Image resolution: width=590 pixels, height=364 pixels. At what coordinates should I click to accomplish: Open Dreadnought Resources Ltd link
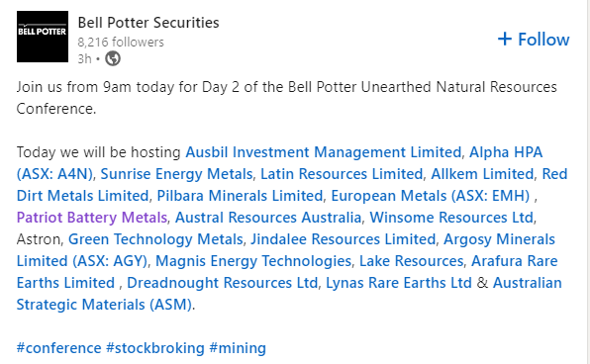click(x=223, y=283)
